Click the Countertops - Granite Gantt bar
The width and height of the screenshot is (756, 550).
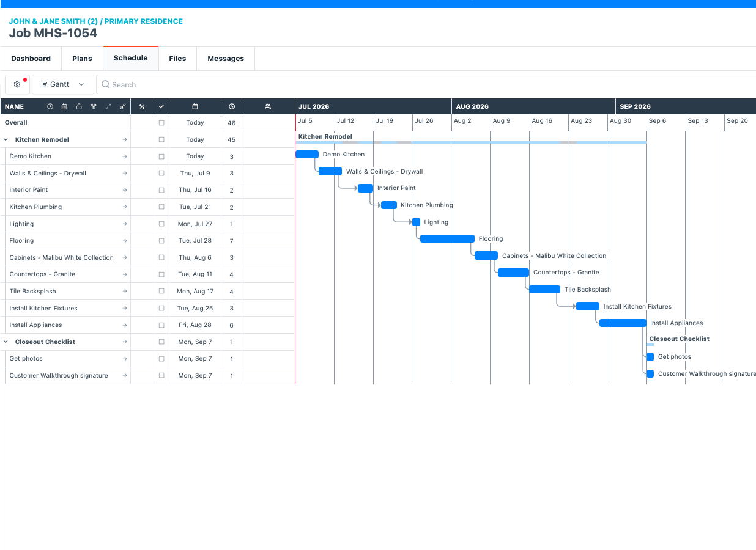pyautogui.click(x=513, y=273)
